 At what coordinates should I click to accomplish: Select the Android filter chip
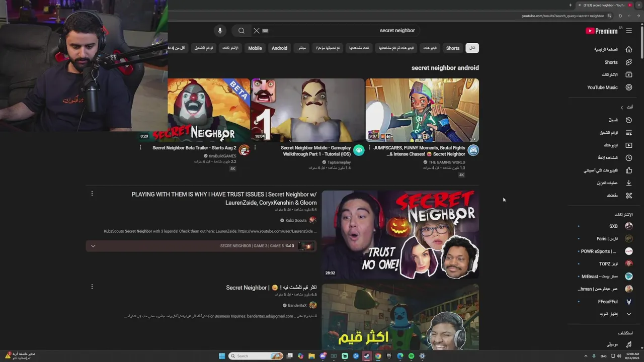coord(279,48)
